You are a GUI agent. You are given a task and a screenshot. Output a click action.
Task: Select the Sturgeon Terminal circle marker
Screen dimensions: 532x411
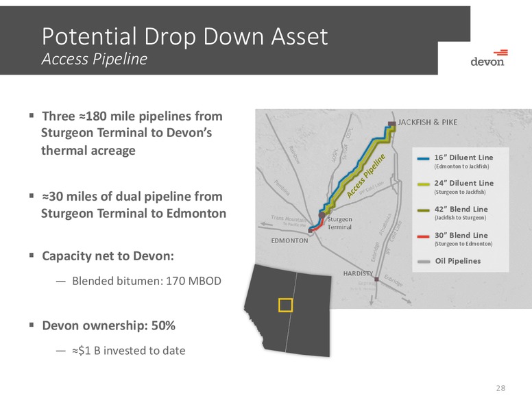click(x=322, y=215)
